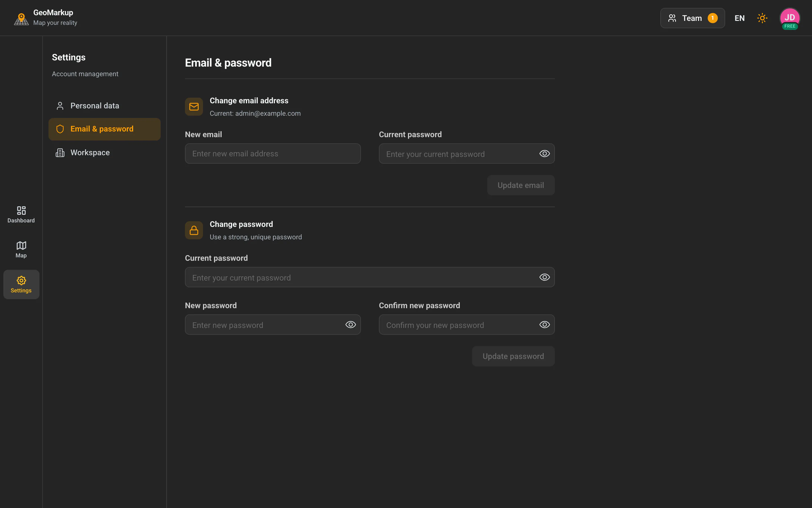The image size is (812, 508).
Task: Focus Current password field in email section
Action: [466, 154]
